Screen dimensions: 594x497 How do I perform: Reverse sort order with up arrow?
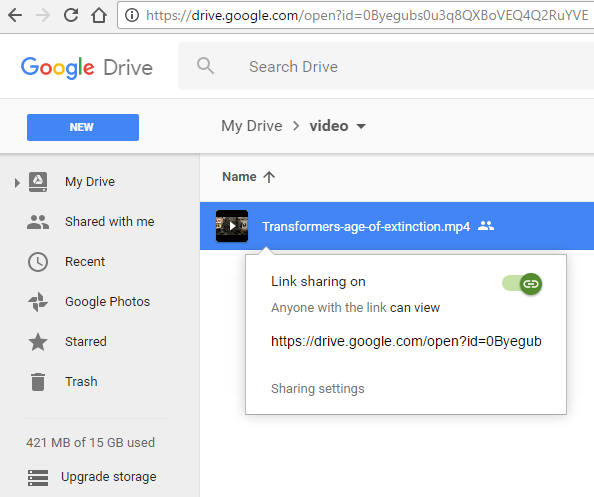tap(269, 177)
